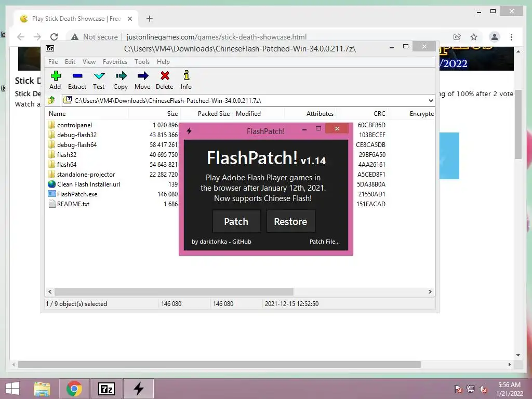This screenshot has height=399, width=532.
Task: Click the horizontal scrollbar in 7-Zip list
Action: pos(174,292)
